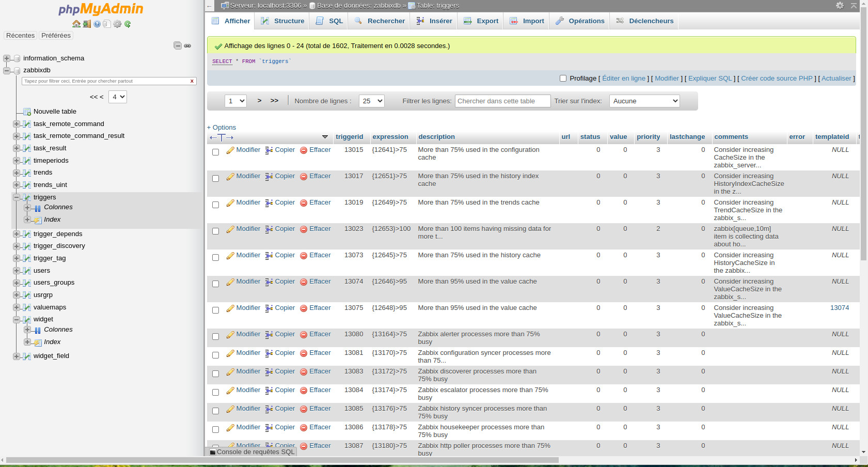The height and width of the screenshot is (467, 868).
Task: Click the collapse-all icon in navigation panel
Action: coord(178,45)
